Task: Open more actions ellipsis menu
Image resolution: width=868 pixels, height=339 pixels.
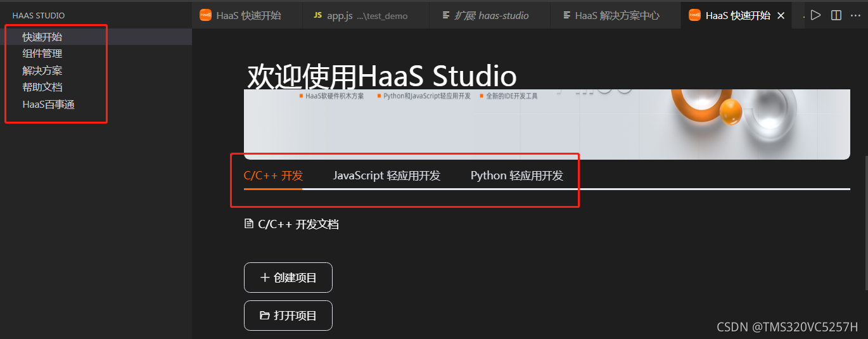Action: pos(856,15)
